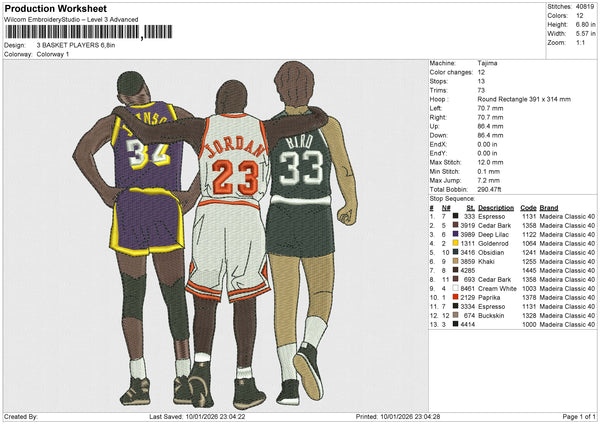Image resolution: width=600 pixels, height=424 pixels.
Task: Click the Goldenrod code 1064
Action: pyautogui.click(x=529, y=243)
